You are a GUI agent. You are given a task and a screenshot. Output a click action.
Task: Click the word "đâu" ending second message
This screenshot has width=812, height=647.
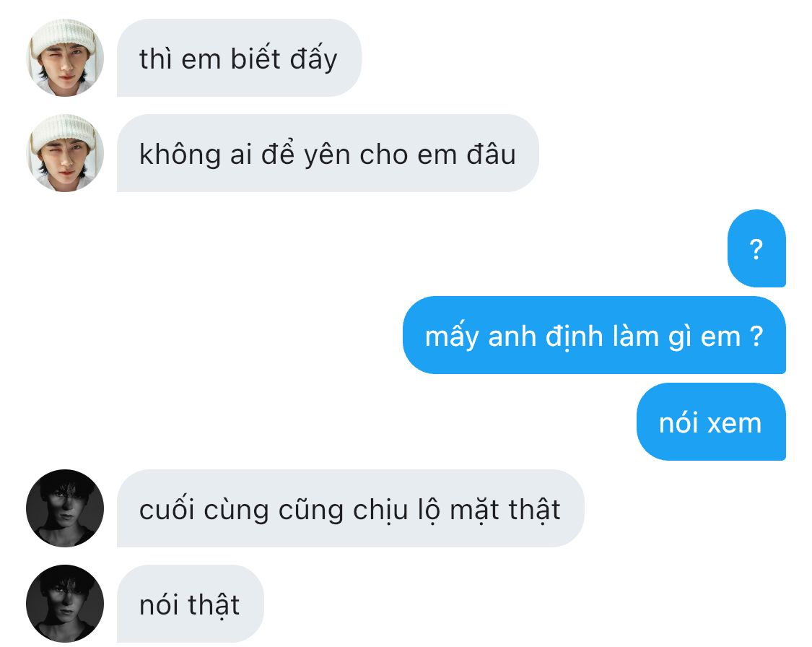tap(491, 153)
